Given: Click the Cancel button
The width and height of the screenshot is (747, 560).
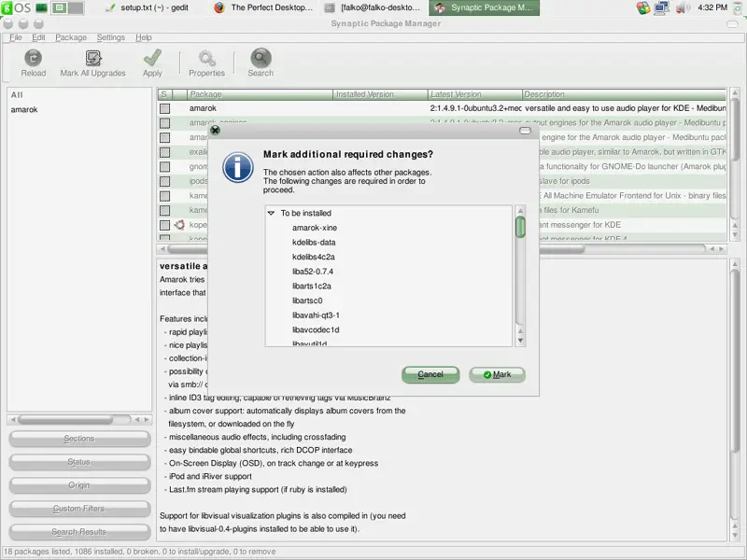Looking at the screenshot, I should [x=430, y=374].
